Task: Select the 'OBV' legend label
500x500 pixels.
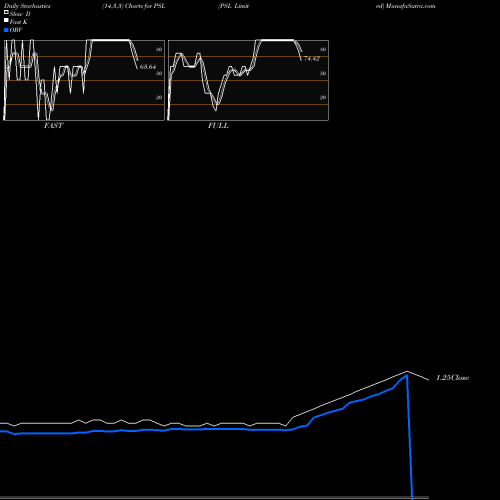Action: (16, 30)
